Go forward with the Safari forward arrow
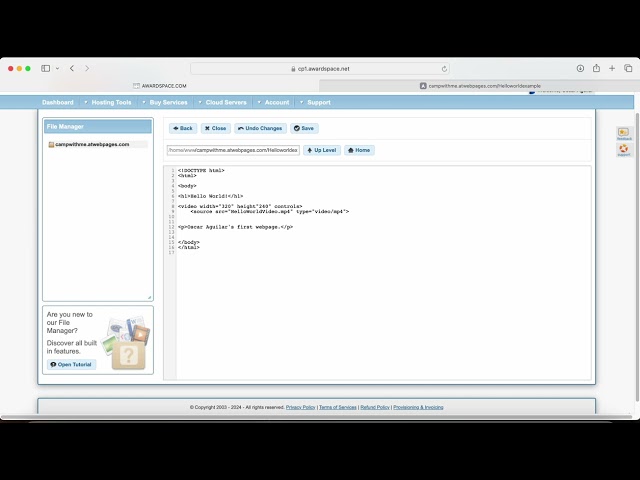The height and width of the screenshot is (480, 640). pyautogui.click(x=87, y=68)
